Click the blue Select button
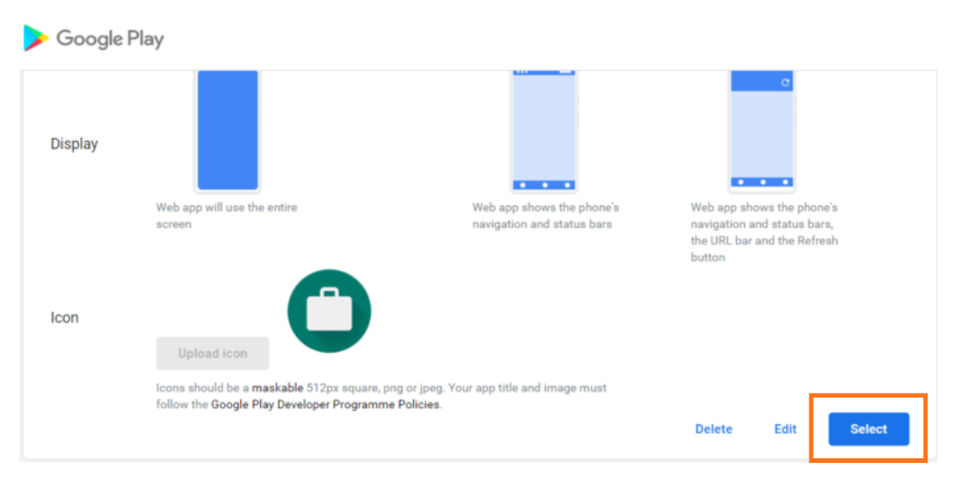The image size is (980, 485). click(x=868, y=429)
